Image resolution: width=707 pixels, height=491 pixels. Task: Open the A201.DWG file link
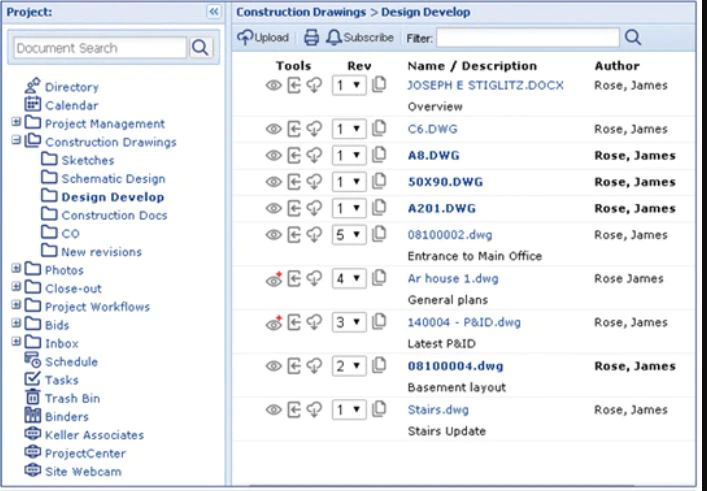441,208
